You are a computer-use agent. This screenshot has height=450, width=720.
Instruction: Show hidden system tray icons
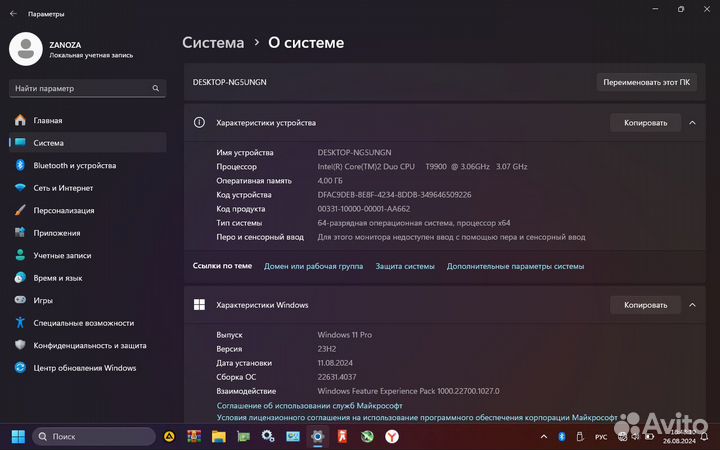(544, 437)
